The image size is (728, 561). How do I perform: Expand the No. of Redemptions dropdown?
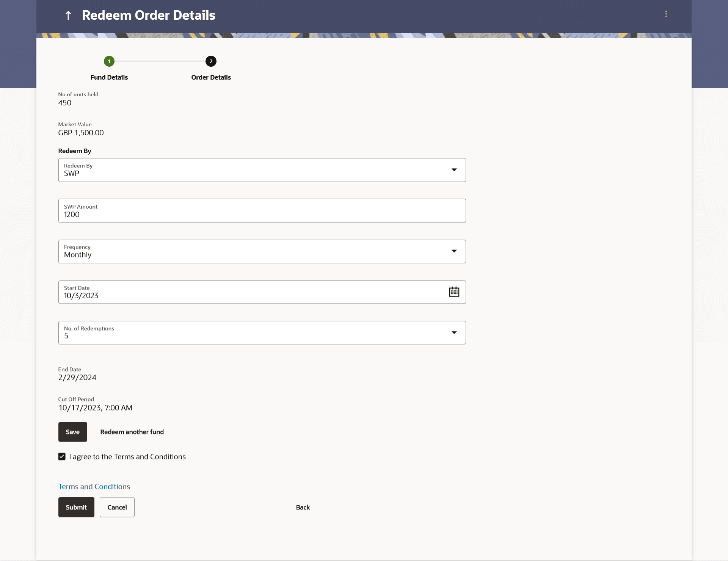coord(454,333)
